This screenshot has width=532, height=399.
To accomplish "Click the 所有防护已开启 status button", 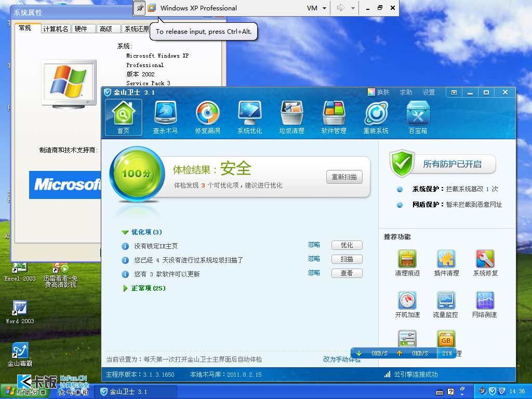I will pyautogui.click(x=452, y=164).
